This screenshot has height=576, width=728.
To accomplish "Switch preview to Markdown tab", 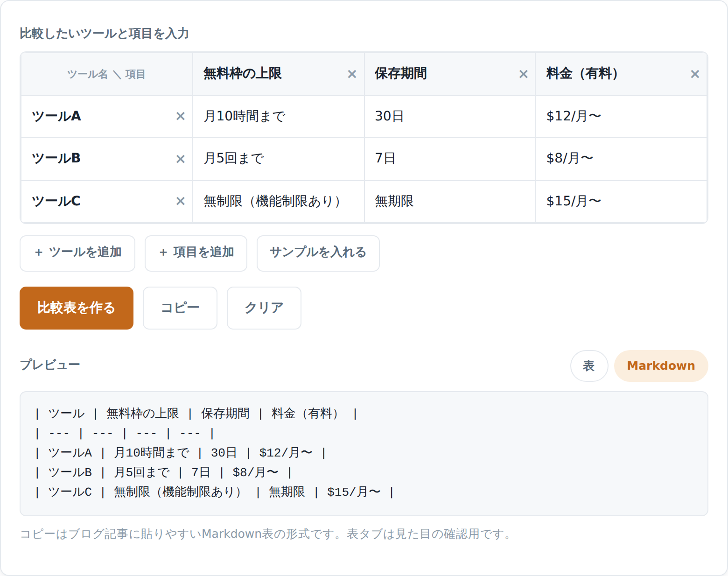I will [x=661, y=366].
